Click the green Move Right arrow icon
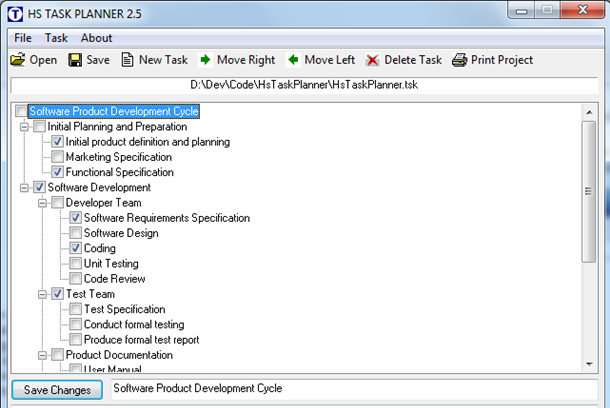The image size is (610, 408). click(x=205, y=60)
